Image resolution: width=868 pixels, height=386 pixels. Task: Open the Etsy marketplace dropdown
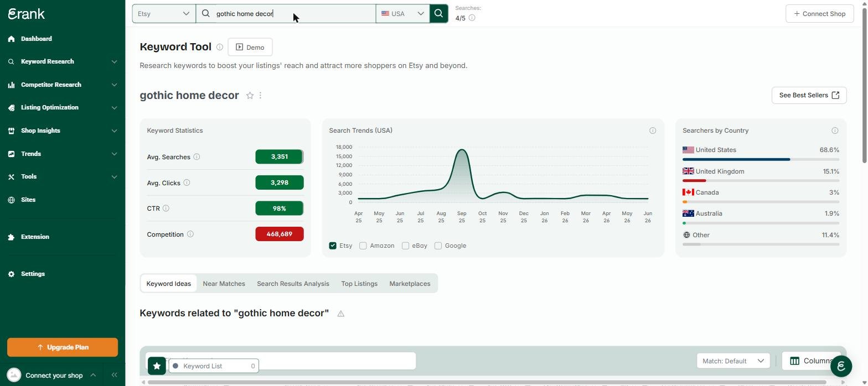click(163, 13)
